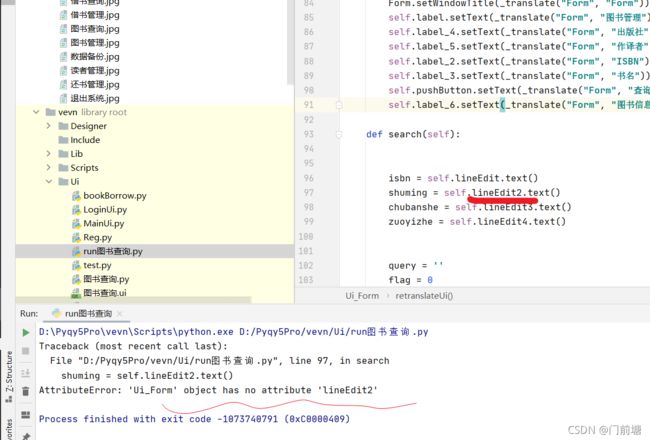Click the project tree vertical scrollbar
The height and width of the screenshot is (440, 650).
coord(291,41)
